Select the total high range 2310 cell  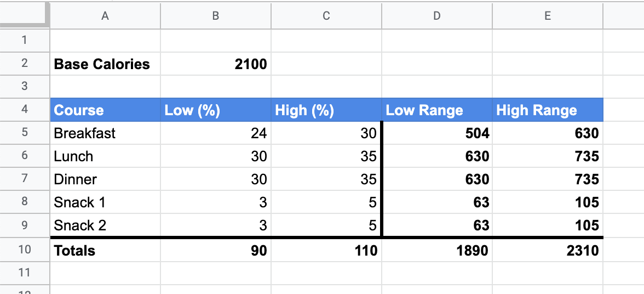547,251
